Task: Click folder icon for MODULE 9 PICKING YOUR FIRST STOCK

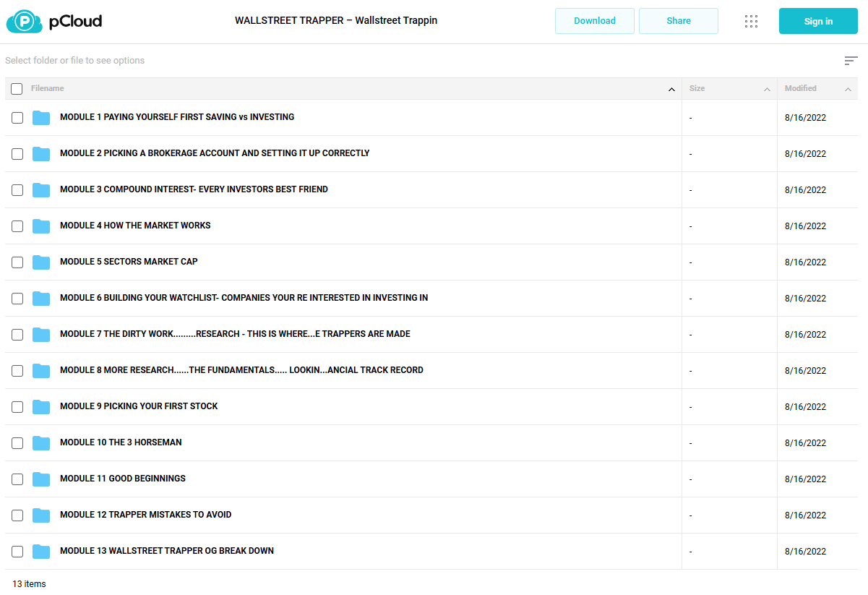Action: point(41,407)
